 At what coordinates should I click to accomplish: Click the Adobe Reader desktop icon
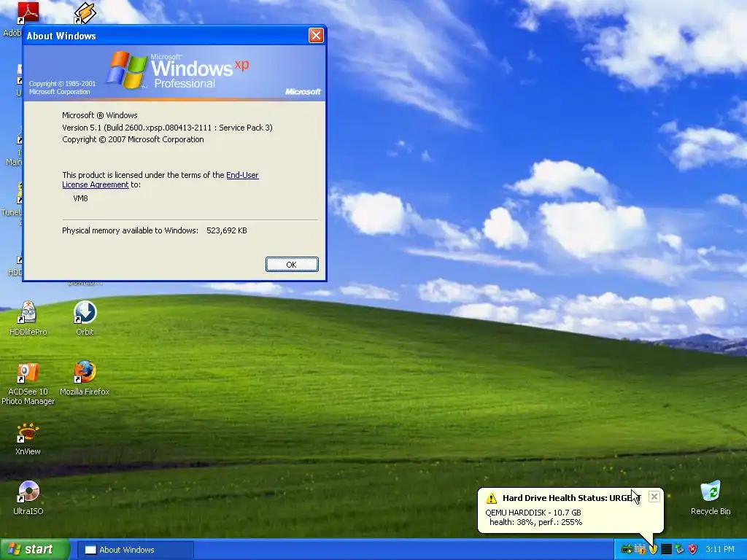point(27,13)
